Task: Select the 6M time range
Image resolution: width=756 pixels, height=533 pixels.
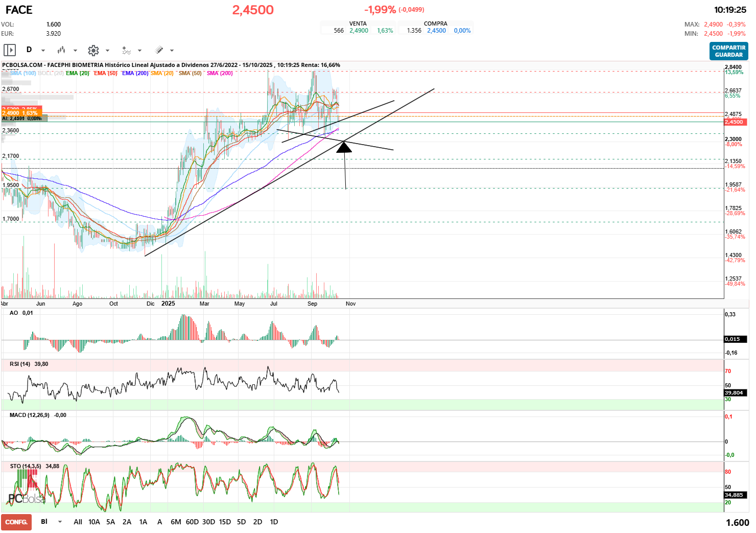Action: tap(176, 522)
